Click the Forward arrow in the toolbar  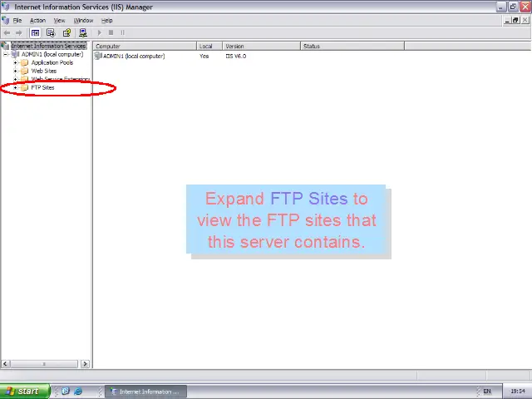tap(18, 33)
